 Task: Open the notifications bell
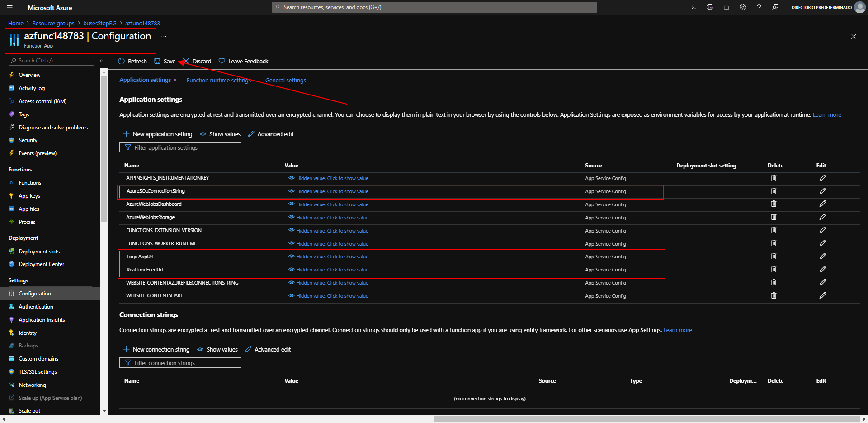pos(726,7)
